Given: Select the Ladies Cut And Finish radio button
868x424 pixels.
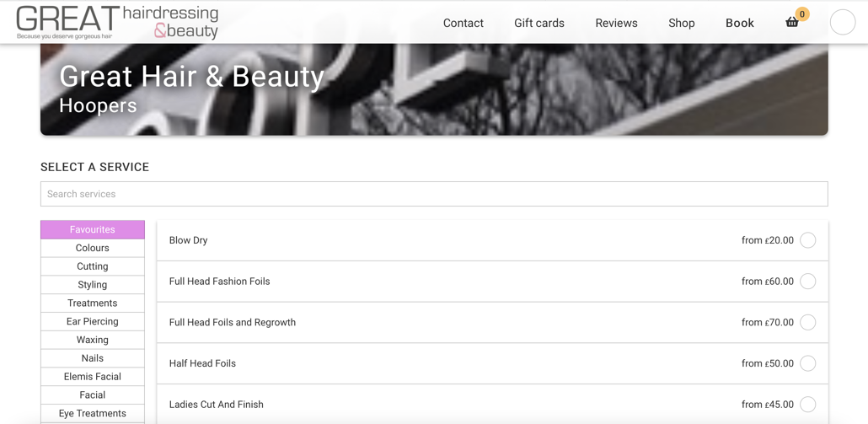Looking at the screenshot, I should coord(807,404).
